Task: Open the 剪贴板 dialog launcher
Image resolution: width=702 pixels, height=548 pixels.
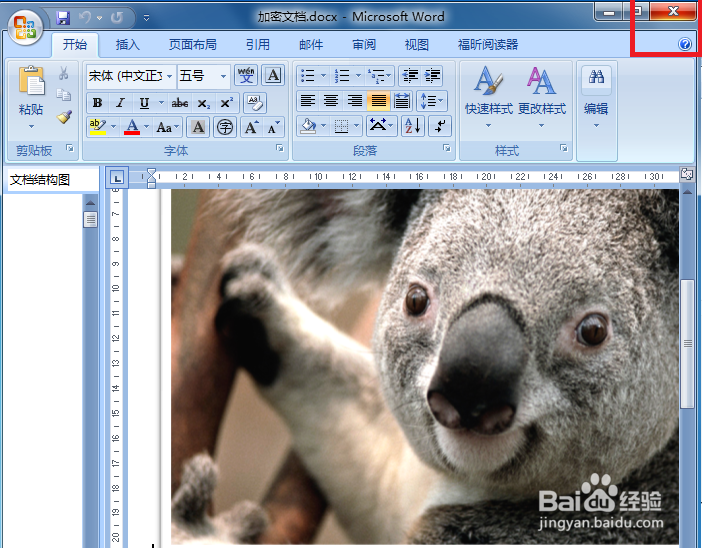Action: [69, 148]
